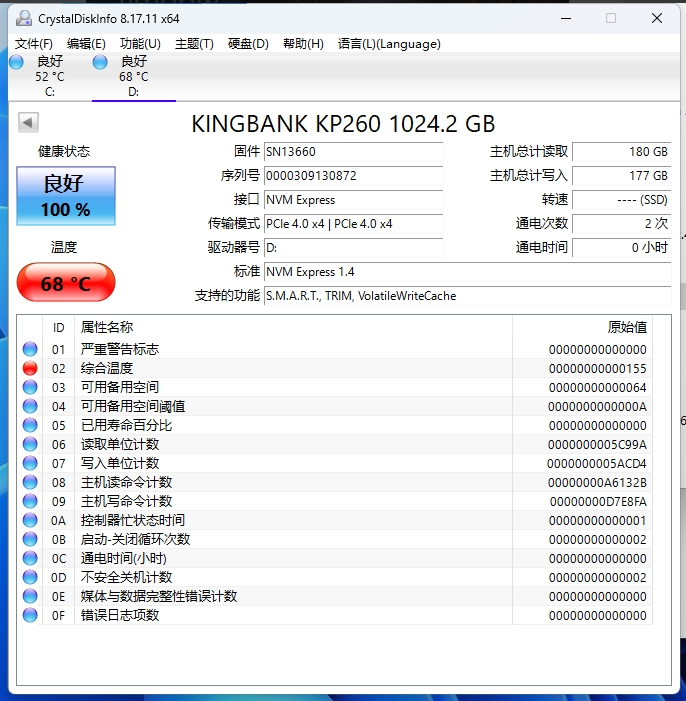Click the 标准 field NVM Express 1.4
This screenshot has width=686, height=701.
[x=467, y=272]
